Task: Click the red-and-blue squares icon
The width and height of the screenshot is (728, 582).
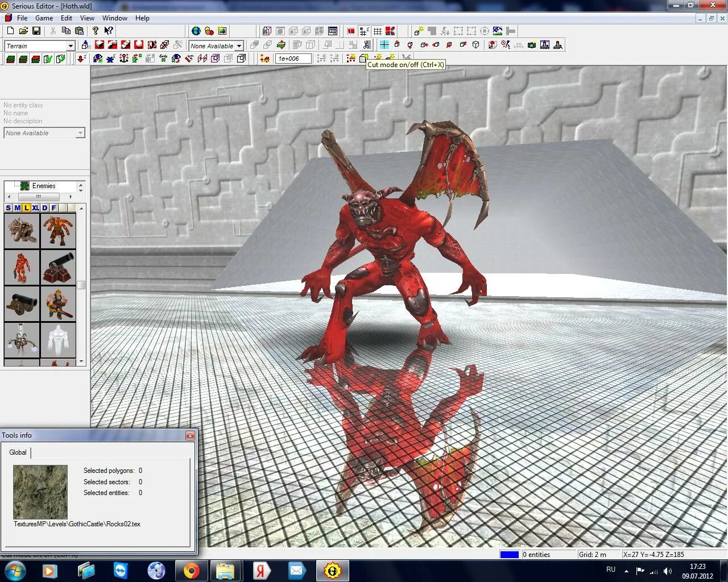Action: [390, 31]
